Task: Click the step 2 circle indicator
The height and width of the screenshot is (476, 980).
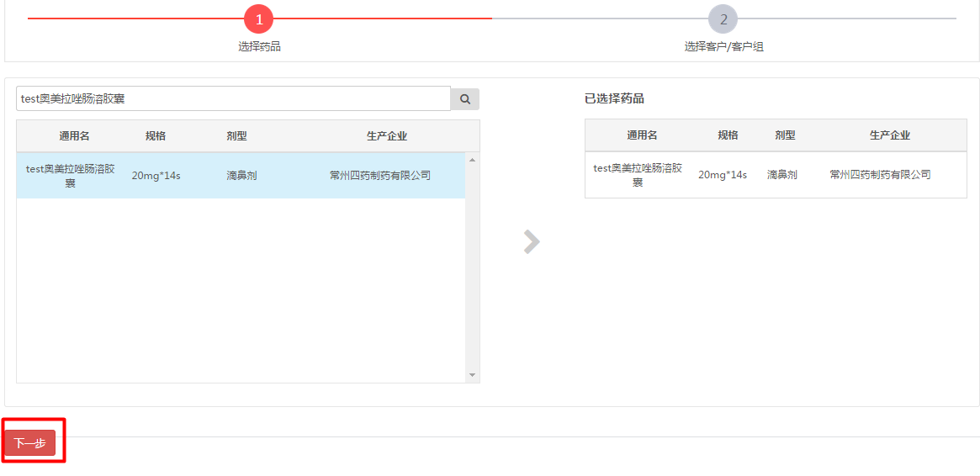Action: pos(723,19)
